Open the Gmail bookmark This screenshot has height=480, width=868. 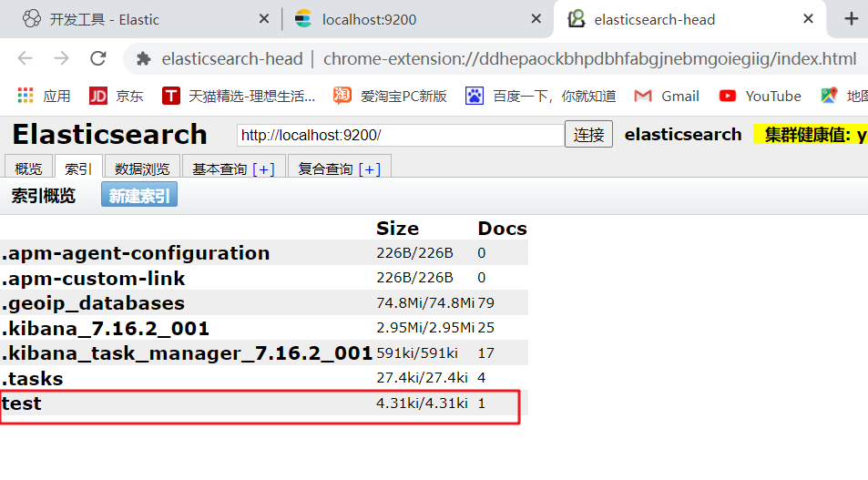667,96
